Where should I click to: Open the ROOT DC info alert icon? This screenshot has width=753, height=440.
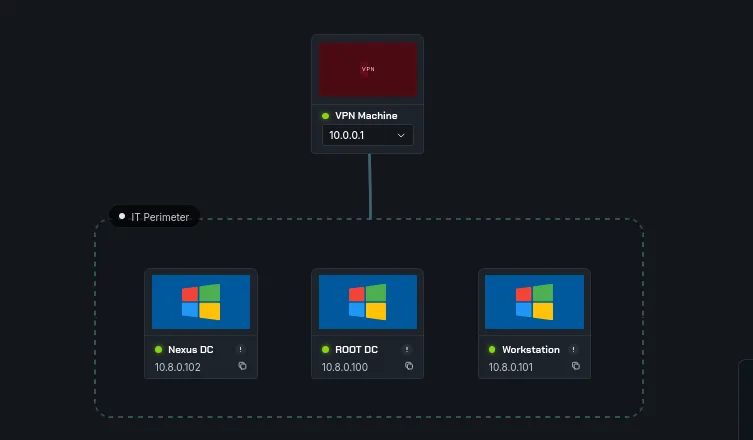coord(407,349)
